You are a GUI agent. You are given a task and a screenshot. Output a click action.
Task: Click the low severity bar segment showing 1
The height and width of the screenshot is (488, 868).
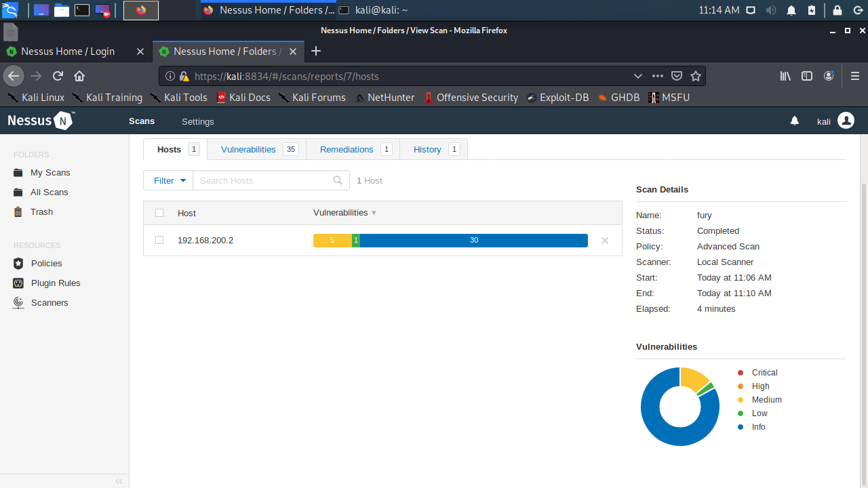click(356, 241)
